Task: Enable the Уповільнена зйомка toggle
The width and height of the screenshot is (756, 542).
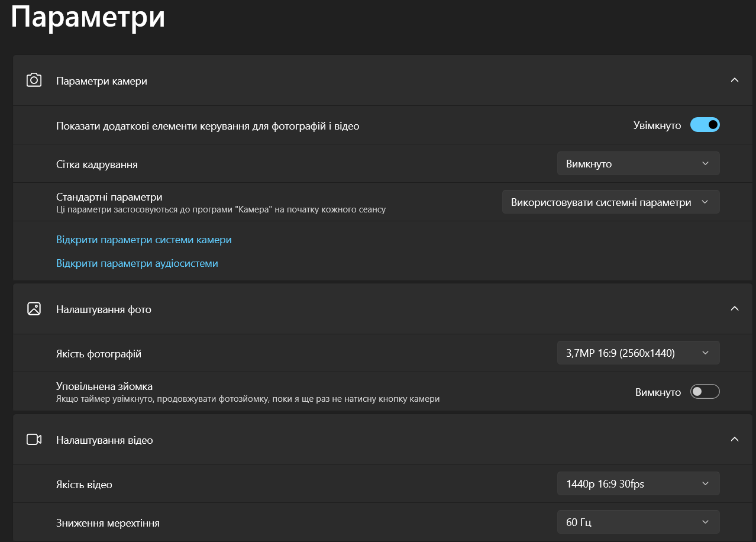Action: click(705, 392)
